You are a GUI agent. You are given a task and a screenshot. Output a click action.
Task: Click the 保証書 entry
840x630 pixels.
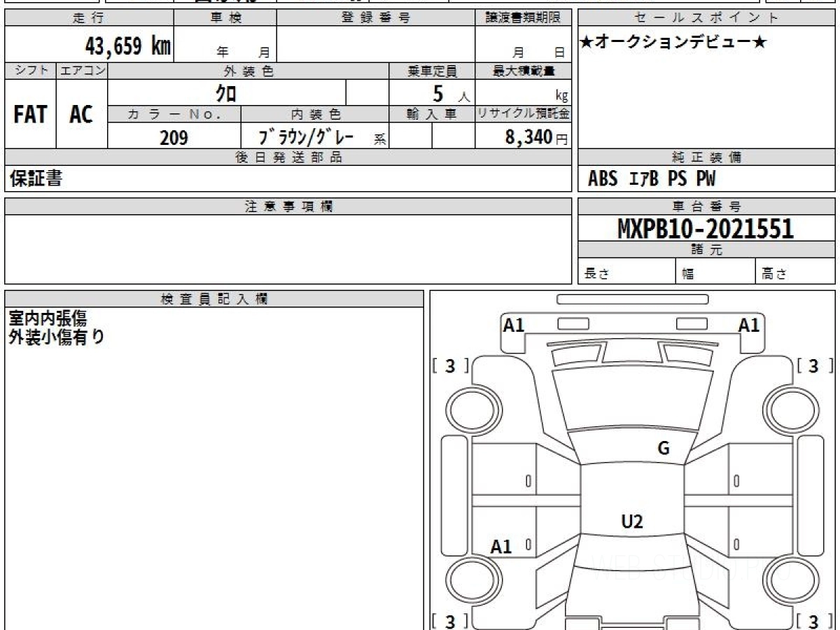36,178
